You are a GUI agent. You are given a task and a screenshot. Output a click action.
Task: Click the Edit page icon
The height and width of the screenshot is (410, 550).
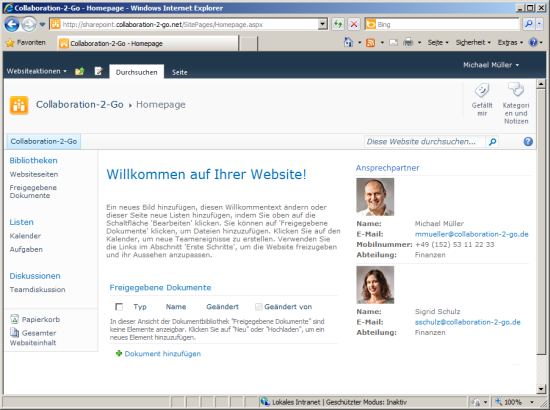tap(99, 71)
